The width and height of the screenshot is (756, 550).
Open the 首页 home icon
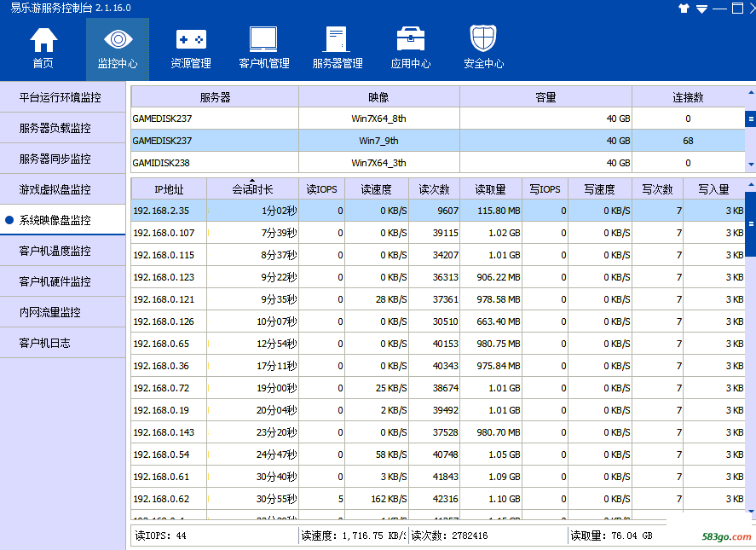pos(43,39)
